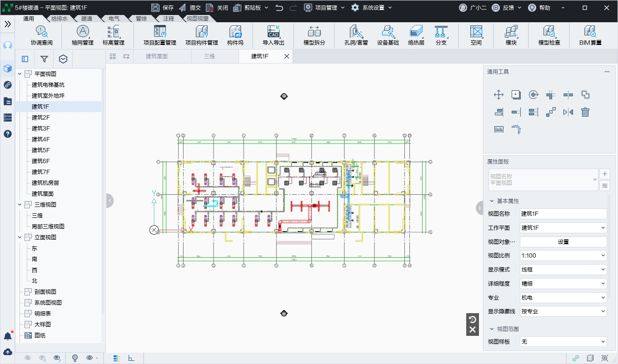Click the mirror tool in 通用工具
The height and width of the screenshot is (364, 618).
point(568,112)
